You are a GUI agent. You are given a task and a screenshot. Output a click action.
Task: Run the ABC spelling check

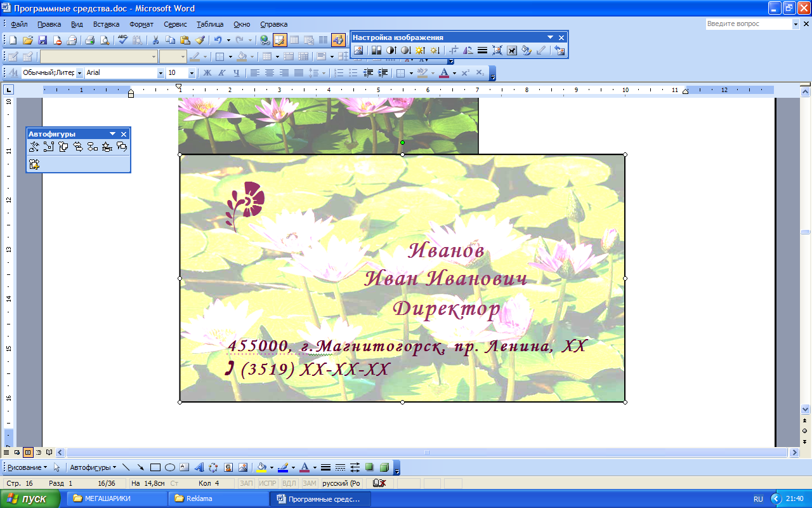coord(123,40)
